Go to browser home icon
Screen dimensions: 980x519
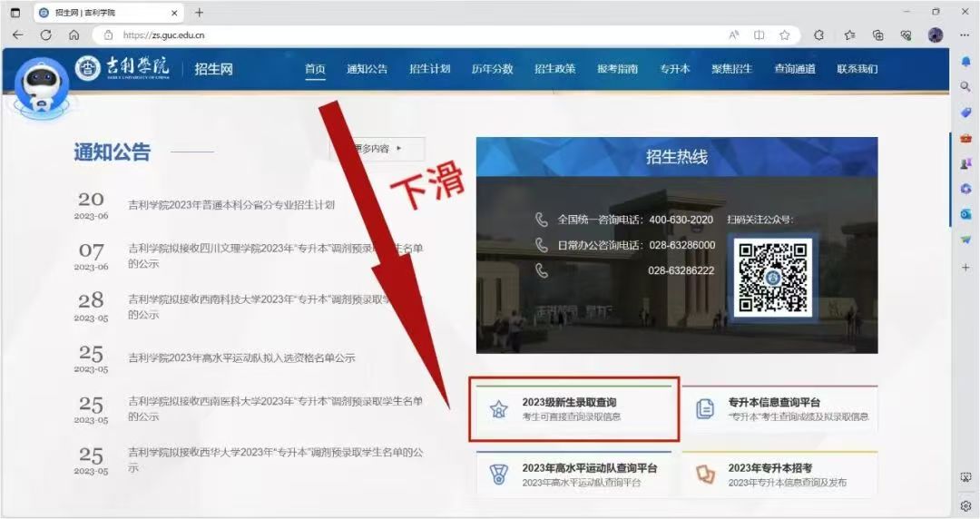pos(73,35)
